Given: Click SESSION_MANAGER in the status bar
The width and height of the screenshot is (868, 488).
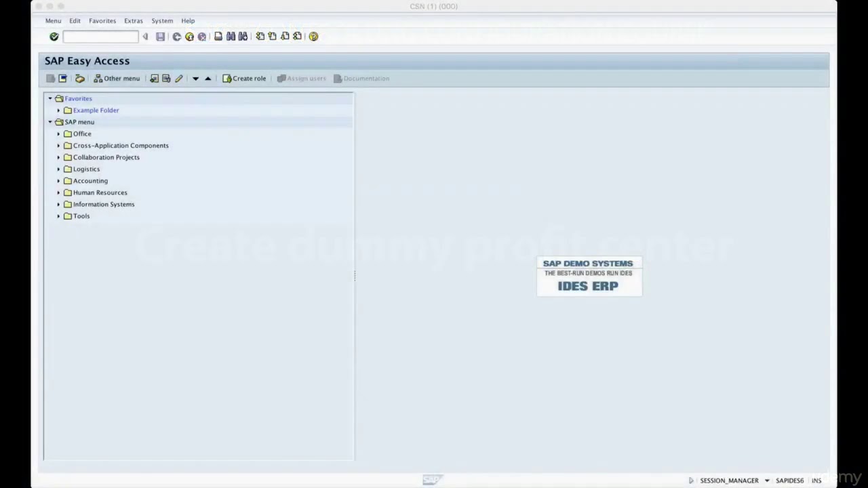Looking at the screenshot, I should [x=729, y=481].
